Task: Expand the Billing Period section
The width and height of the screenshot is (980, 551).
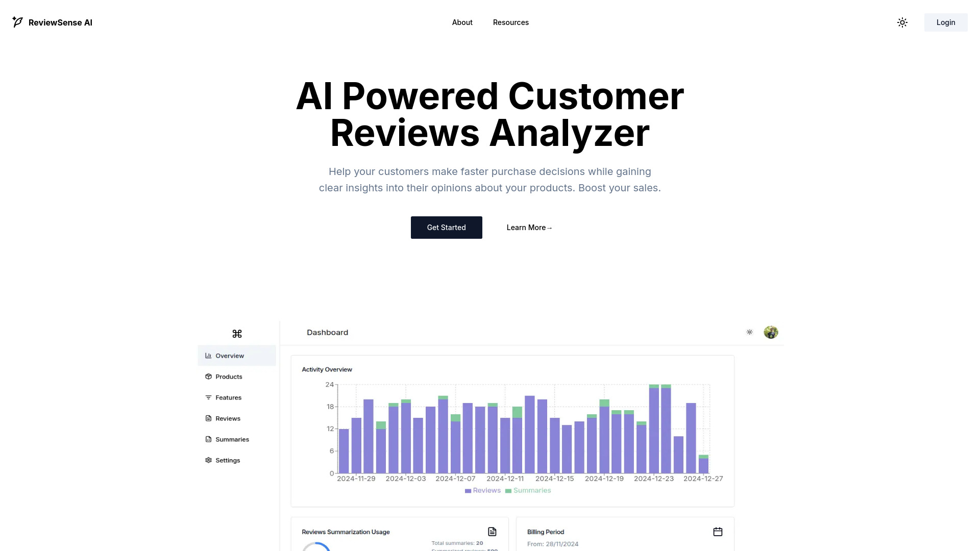Action: pos(718,532)
